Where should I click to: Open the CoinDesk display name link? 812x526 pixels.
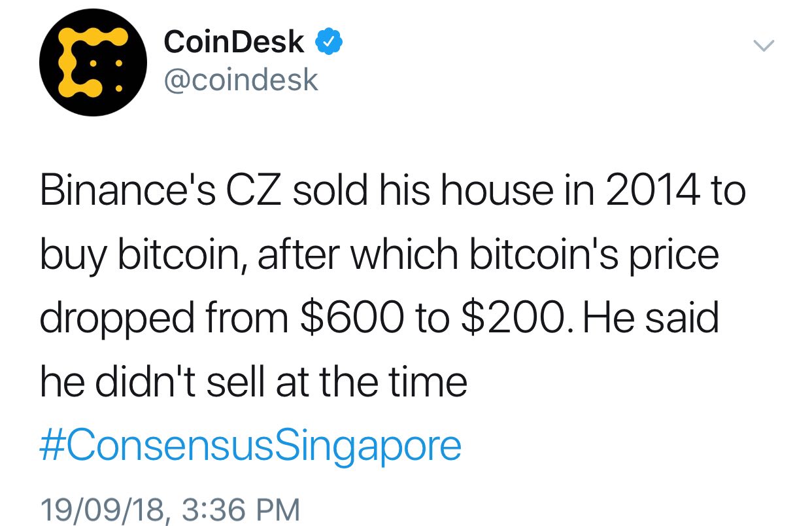point(234,43)
